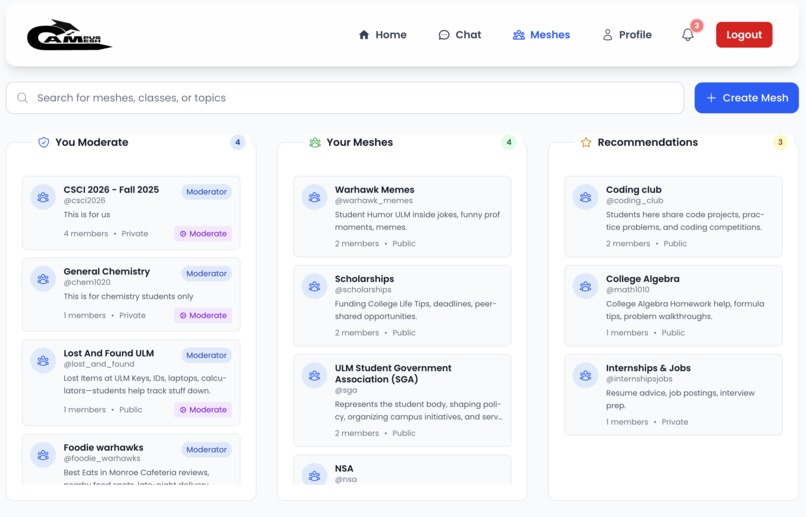
Task: Click the Your Meshes count badge 4
Action: pyautogui.click(x=509, y=142)
